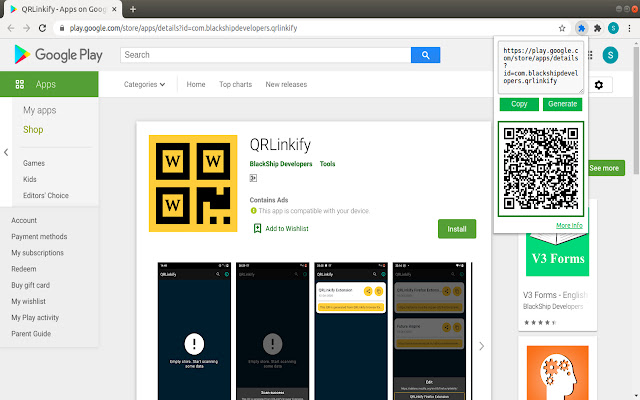Open the third screenshot showing QRLinkify Extension
This screenshot has width=640, height=400.
click(351, 331)
